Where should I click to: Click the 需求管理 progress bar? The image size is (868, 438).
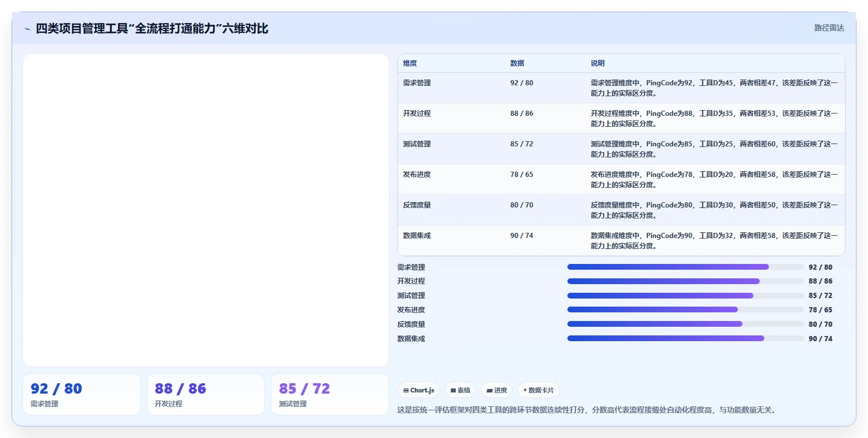click(x=685, y=267)
